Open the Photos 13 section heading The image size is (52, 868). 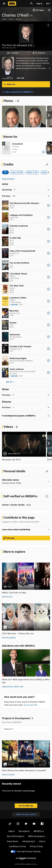coord(11,101)
